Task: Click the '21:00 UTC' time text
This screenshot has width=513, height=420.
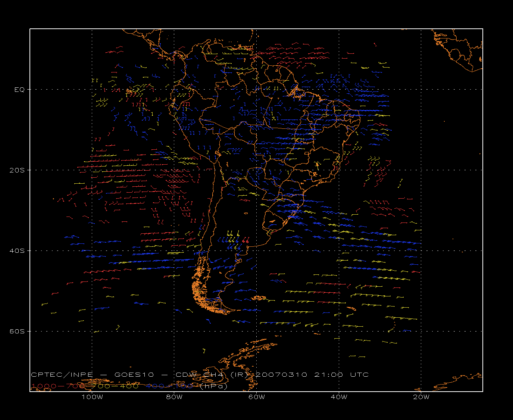Action: (x=342, y=374)
